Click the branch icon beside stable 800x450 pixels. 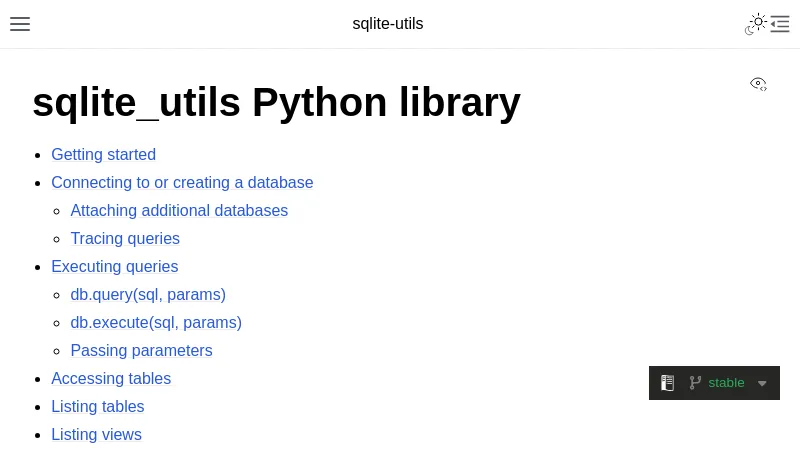[x=695, y=383]
